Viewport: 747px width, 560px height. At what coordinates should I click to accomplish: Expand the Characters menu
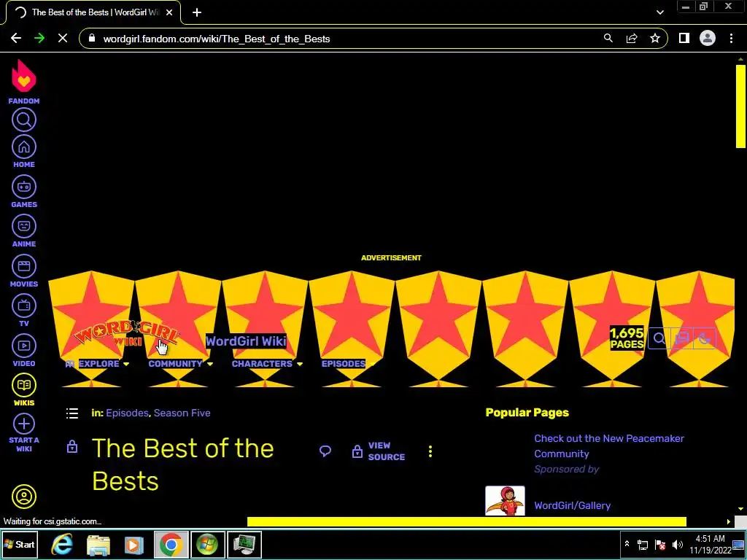pyautogui.click(x=267, y=364)
